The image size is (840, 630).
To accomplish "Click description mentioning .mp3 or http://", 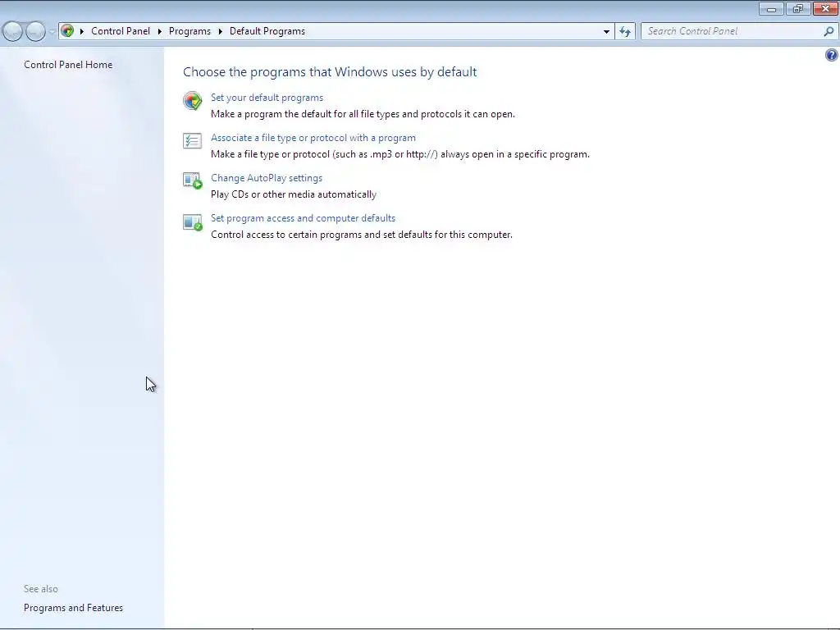I will (x=400, y=154).
